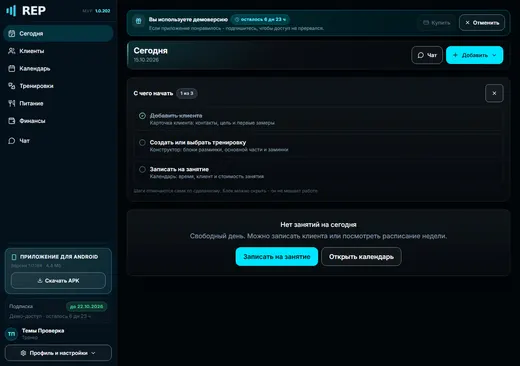The image size is (520, 366).
Task: Select the Записать на занятие step circle
Action: tap(142, 169)
